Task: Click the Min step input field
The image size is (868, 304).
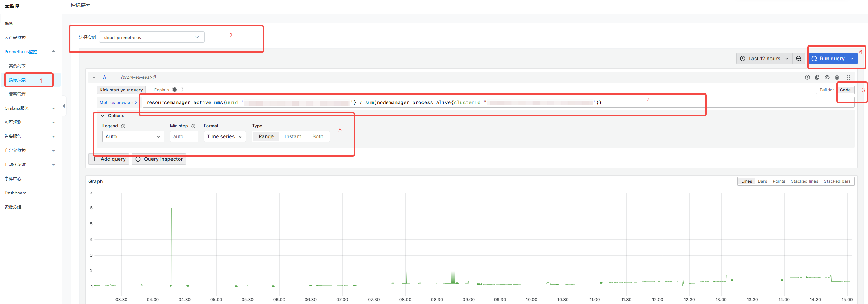Action: pyautogui.click(x=184, y=136)
